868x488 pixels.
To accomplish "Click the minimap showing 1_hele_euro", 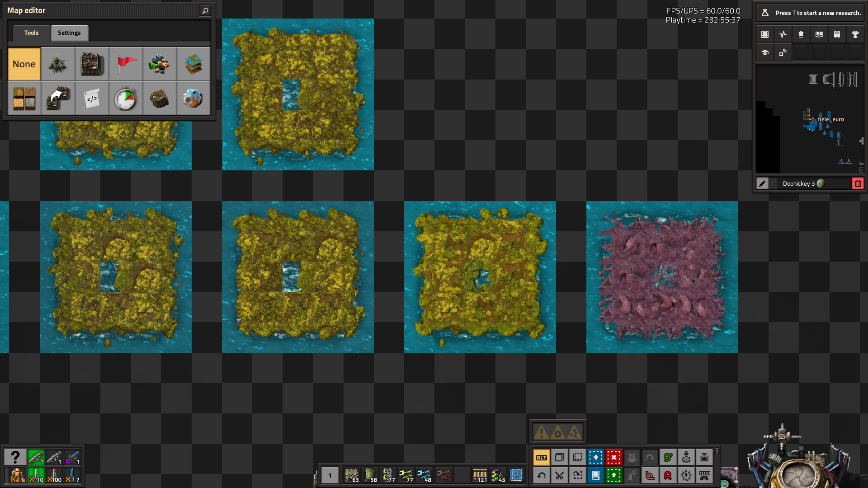I will (810, 119).
